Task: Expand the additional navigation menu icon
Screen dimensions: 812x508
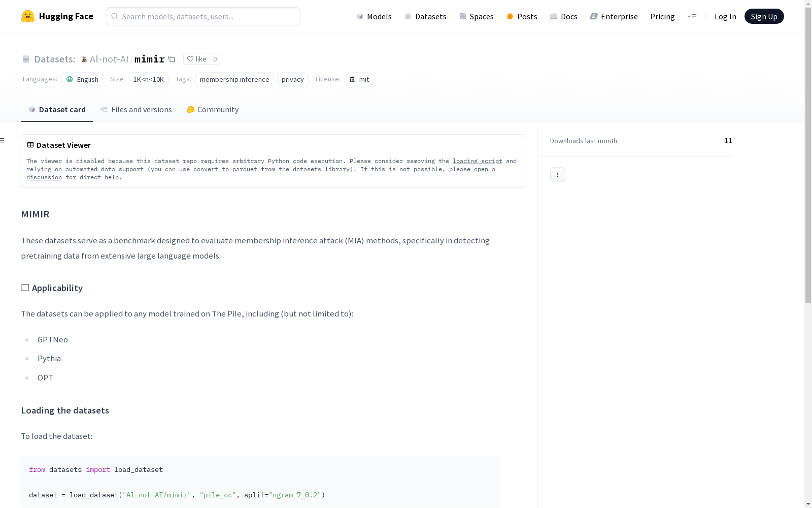Action: click(x=692, y=16)
